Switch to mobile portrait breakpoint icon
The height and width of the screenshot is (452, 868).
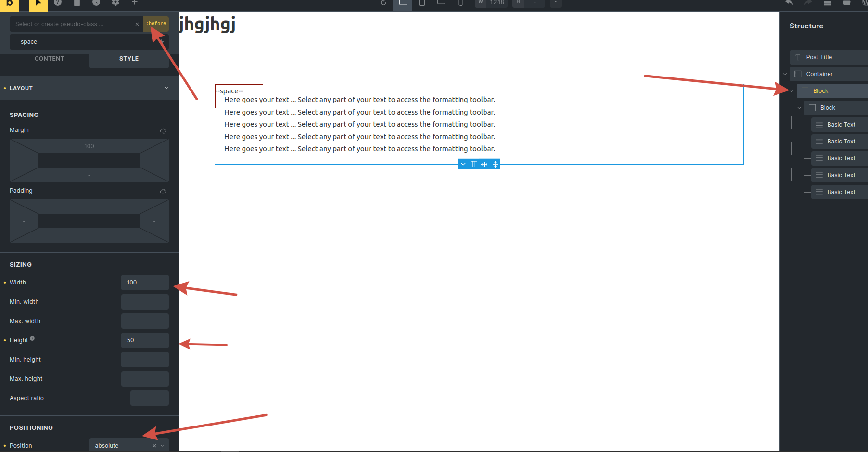[460, 3]
